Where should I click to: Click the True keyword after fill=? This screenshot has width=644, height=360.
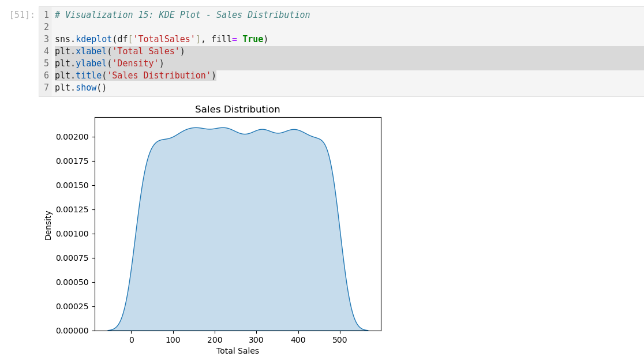coord(252,39)
